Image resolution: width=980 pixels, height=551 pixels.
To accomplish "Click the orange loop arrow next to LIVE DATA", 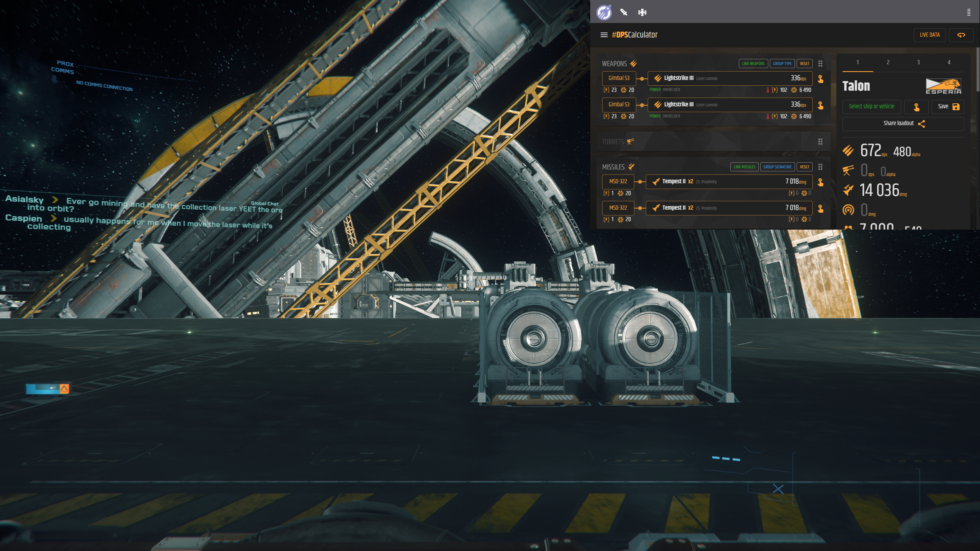I will coord(961,35).
